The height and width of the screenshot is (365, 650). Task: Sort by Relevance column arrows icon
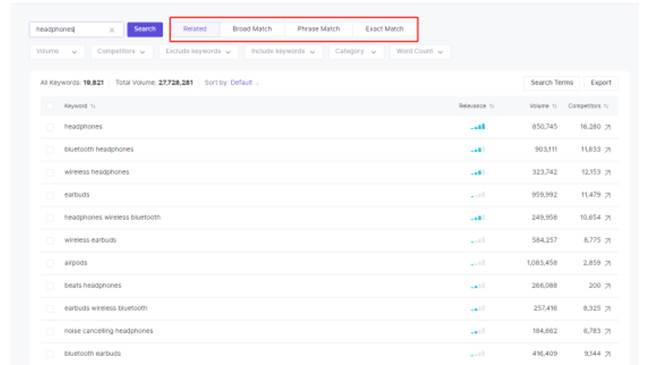pyautogui.click(x=492, y=106)
